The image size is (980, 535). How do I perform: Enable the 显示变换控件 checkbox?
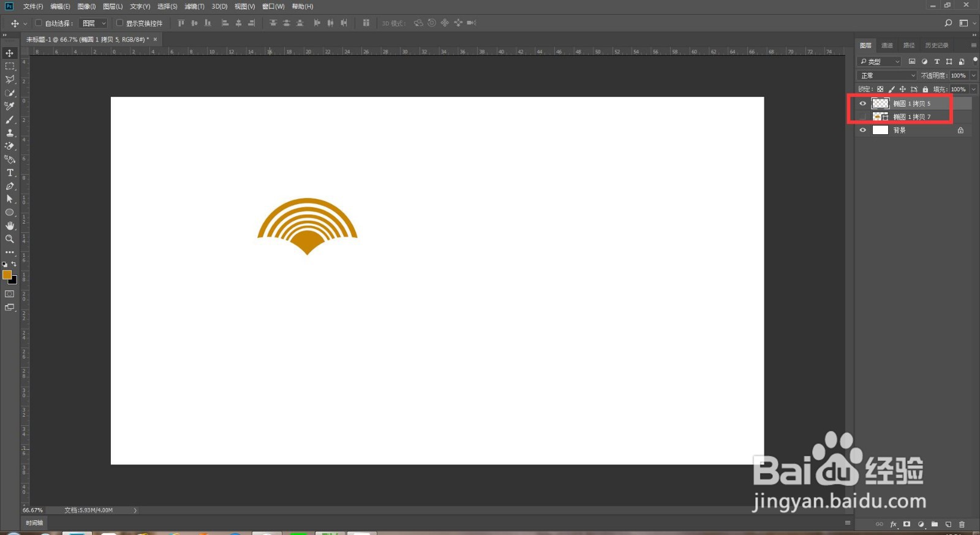[x=119, y=23]
